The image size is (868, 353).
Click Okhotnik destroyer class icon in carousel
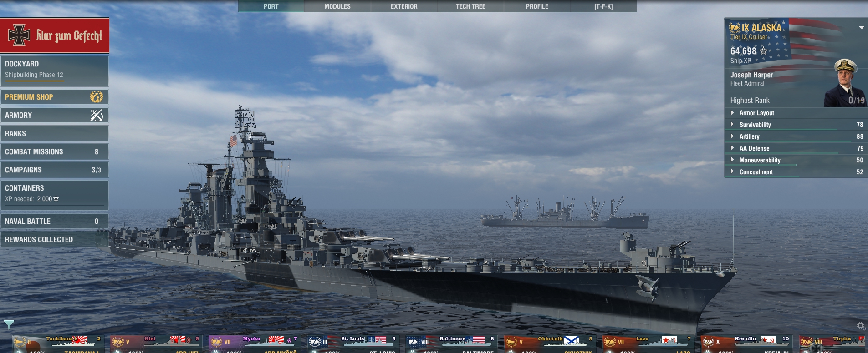[x=511, y=342]
